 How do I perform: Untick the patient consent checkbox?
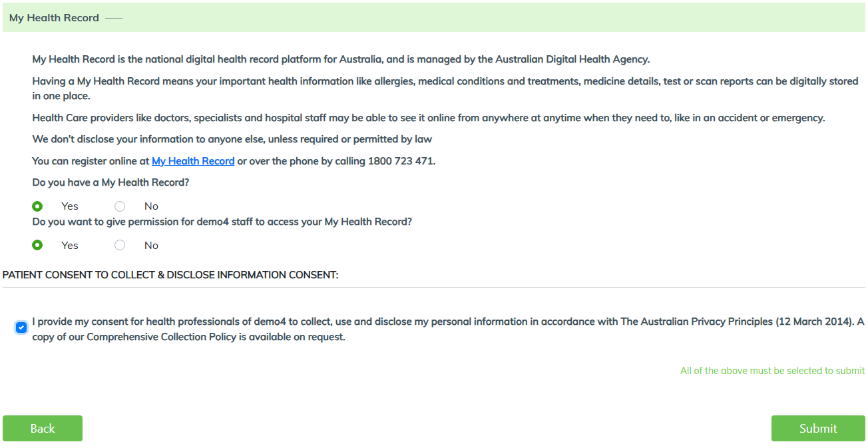(21, 328)
